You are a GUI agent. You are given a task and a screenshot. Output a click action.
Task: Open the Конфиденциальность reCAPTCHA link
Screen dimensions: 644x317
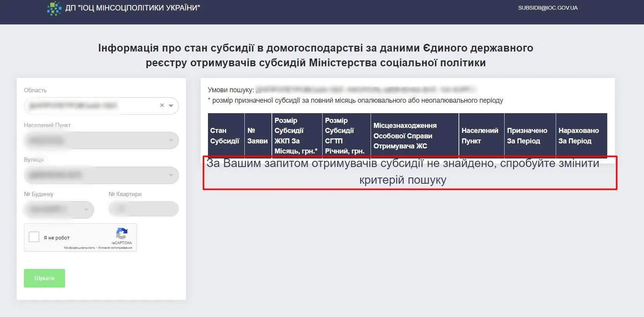pos(79,248)
